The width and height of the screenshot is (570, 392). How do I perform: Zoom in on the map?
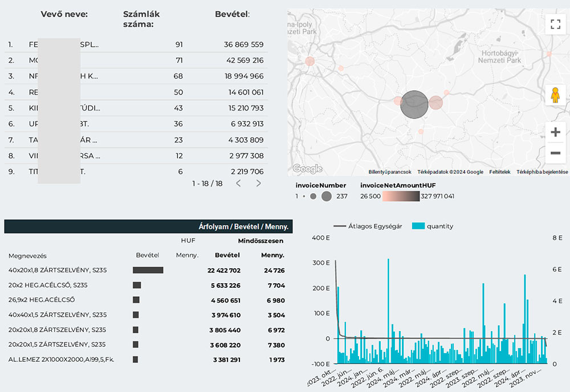[555, 132]
